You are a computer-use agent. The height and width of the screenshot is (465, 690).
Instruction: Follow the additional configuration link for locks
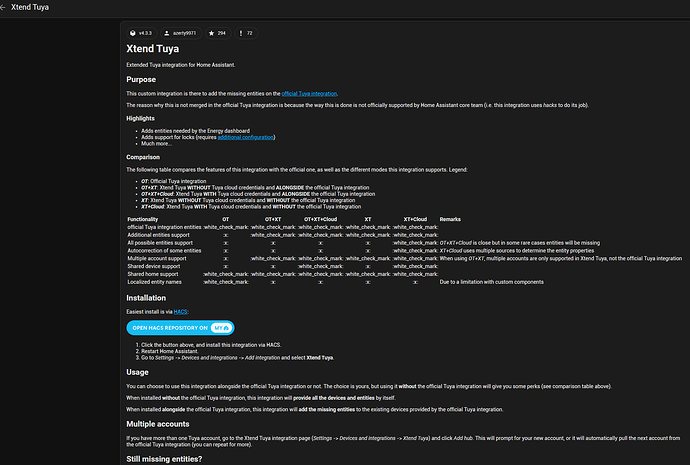246,137
